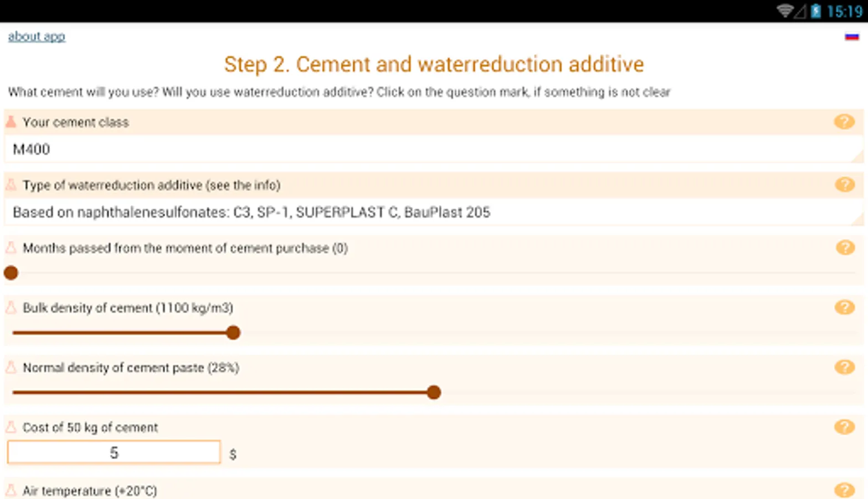This screenshot has width=868, height=499.
Task: Click the flask icon beside Your cement class
Action: click(11, 122)
